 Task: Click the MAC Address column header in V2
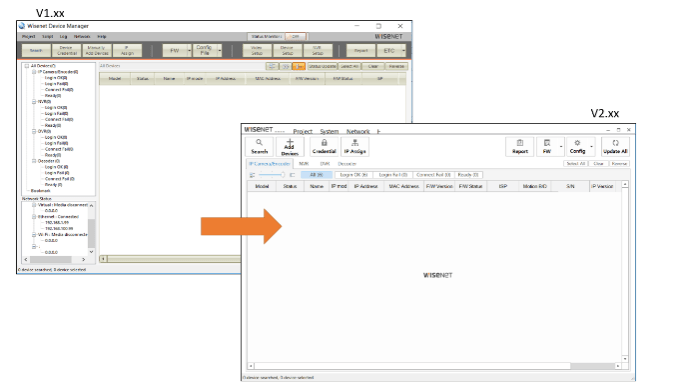click(x=404, y=186)
